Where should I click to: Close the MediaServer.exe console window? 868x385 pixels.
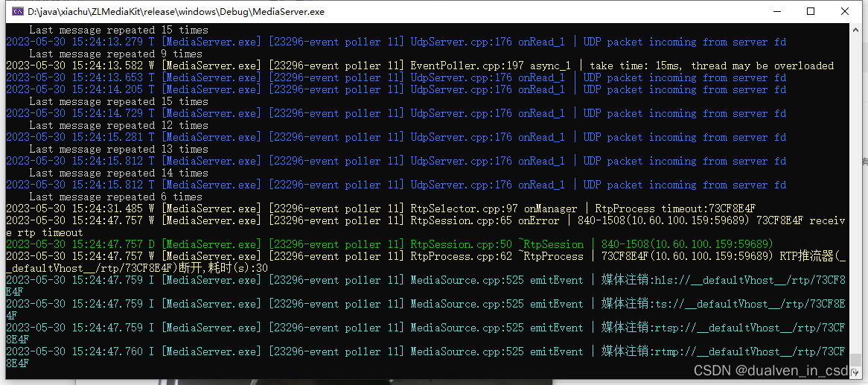844,11
